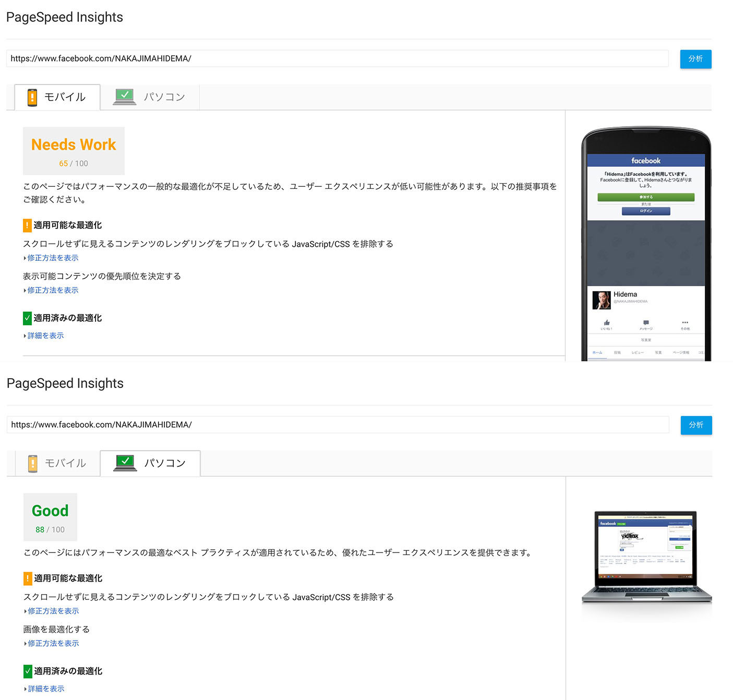The height and width of the screenshot is (700, 733).
Task: Click the laptop screenshot preview of the Facebook page
Action: [645, 545]
